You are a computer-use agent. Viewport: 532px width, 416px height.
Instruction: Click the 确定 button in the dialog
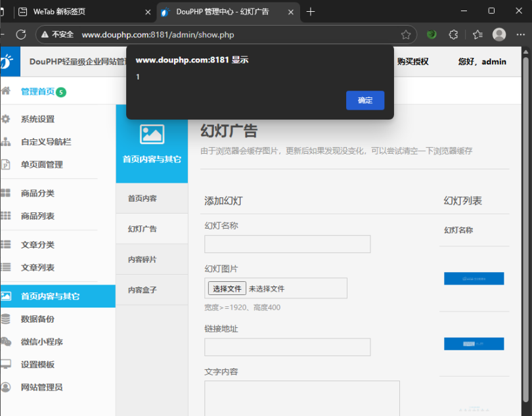pyautogui.click(x=365, y=101)
